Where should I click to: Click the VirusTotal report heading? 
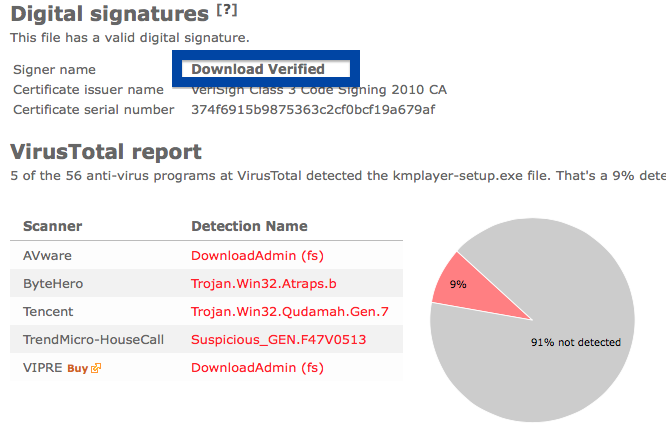pos(106,152)
